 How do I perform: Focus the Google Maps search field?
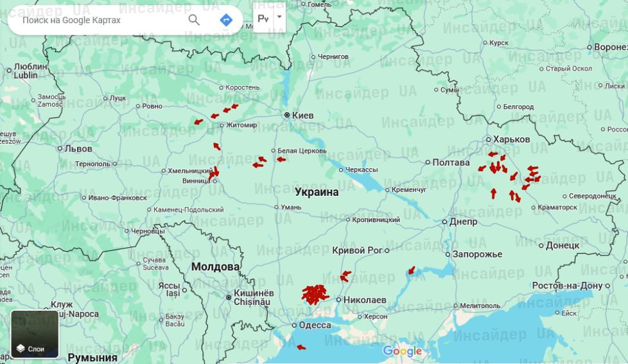tap(96, 20)
